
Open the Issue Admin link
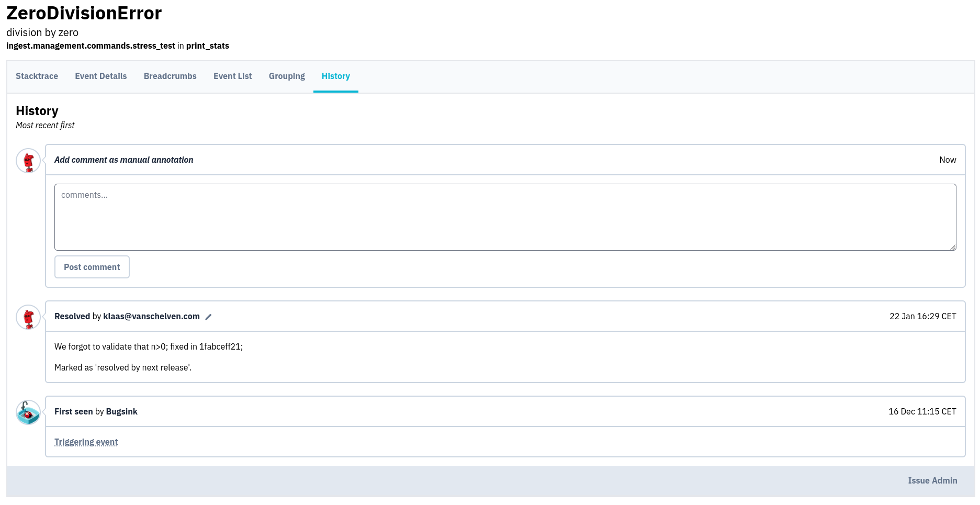coord(932,481)
